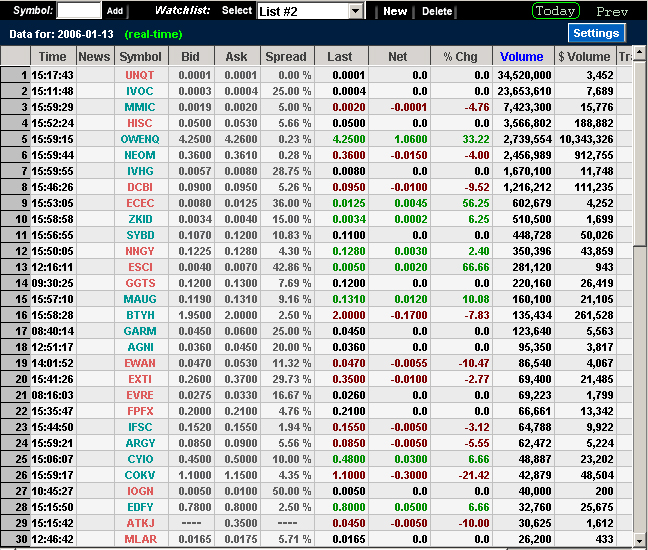
Task: Select symbol SYBD
Action: coord(140,235)
